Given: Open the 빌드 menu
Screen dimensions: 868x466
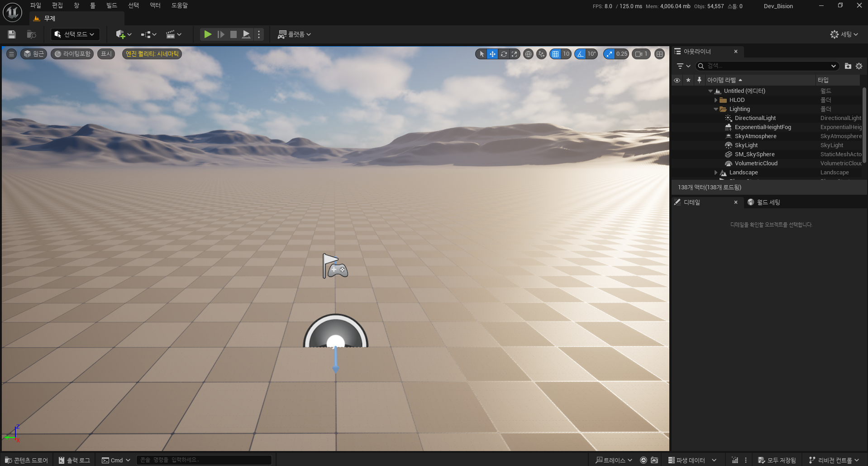Looking at the screenshot, I should 112,5.
